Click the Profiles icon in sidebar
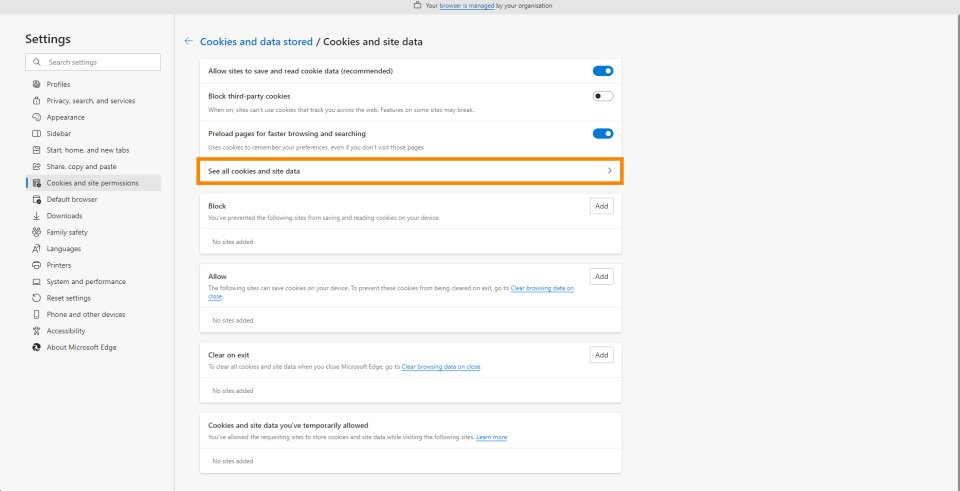The height and width of the screenshot is (491, 960). [37, 84]
